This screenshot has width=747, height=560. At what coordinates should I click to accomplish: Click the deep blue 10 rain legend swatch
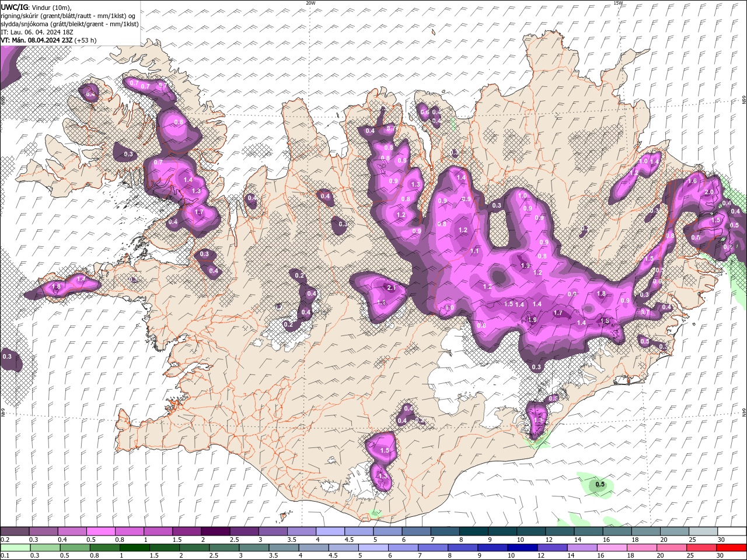(521, 548)
